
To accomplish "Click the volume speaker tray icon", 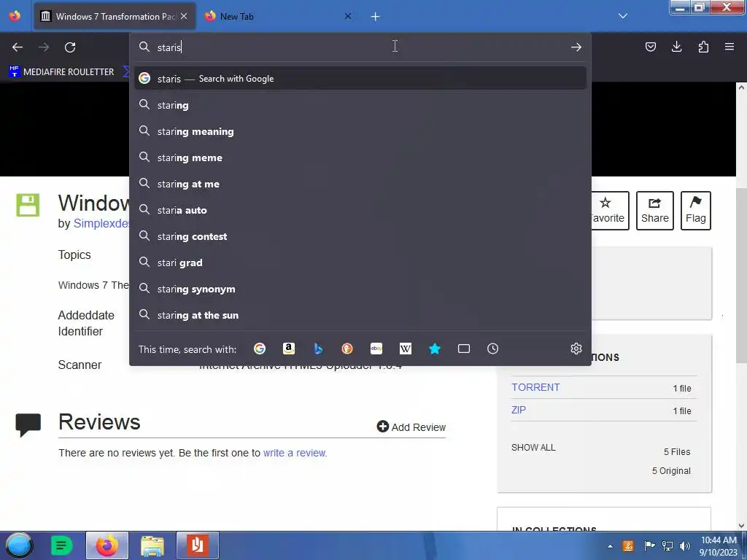I will (684, 546).
